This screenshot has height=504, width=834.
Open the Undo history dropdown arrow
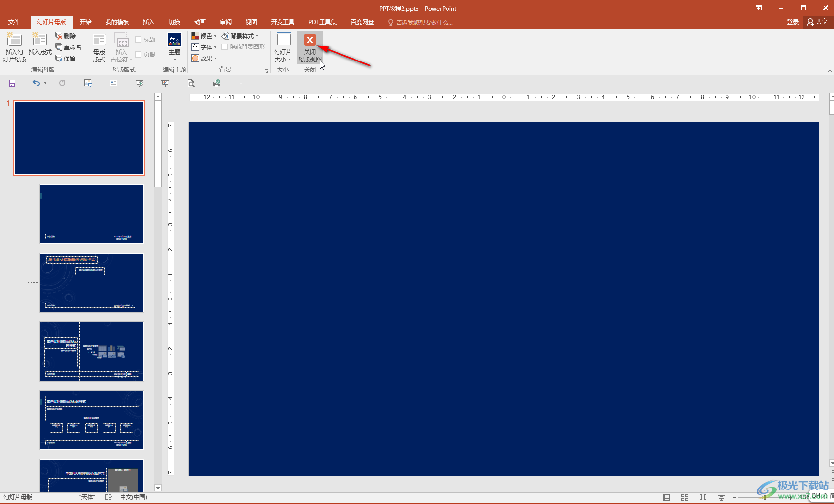(x=45, y=83)
